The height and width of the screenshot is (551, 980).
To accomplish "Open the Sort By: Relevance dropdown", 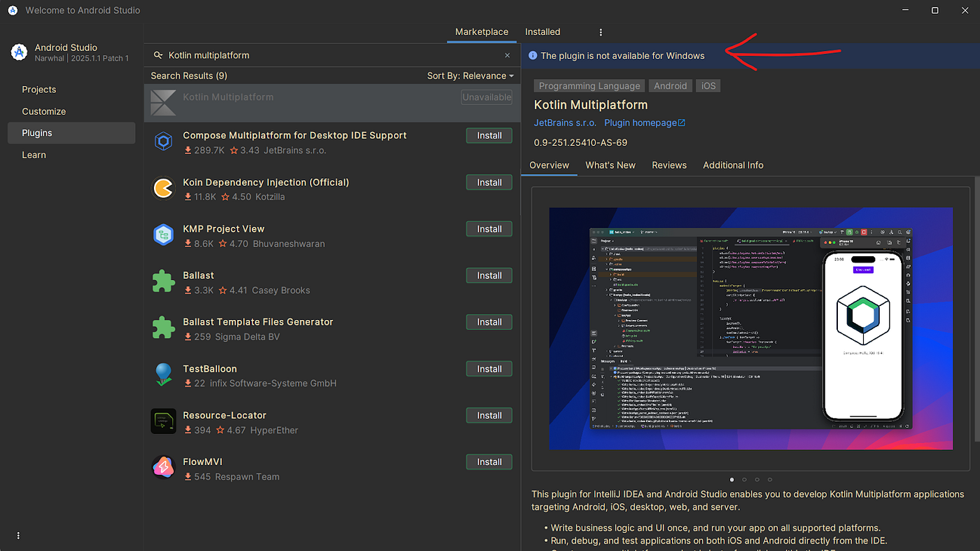I will point(470,76).
